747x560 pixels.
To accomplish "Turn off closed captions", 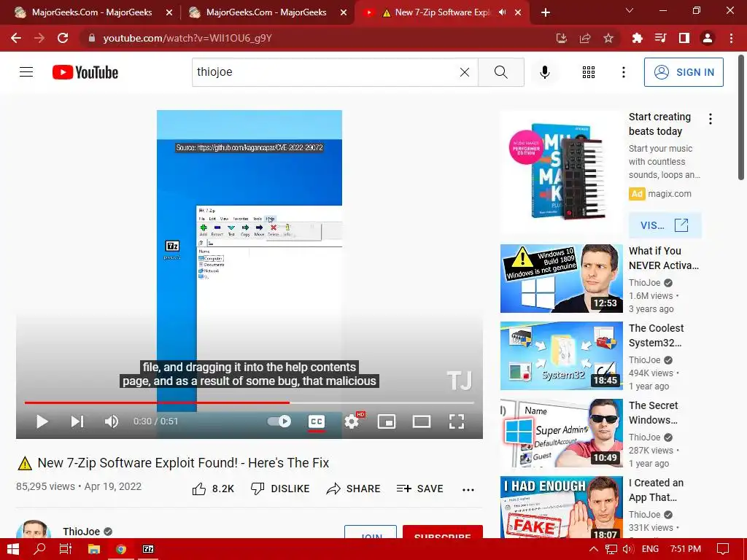I will 317,421.
